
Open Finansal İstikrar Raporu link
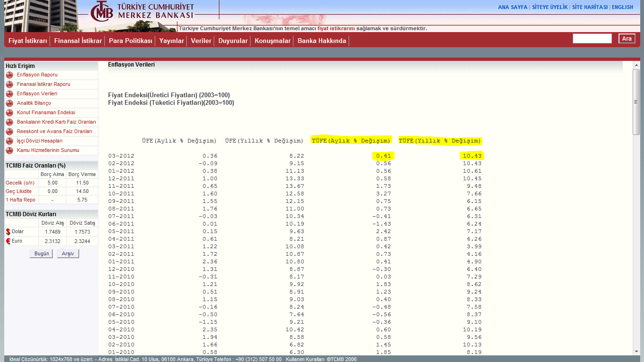(x=43, y=84)
